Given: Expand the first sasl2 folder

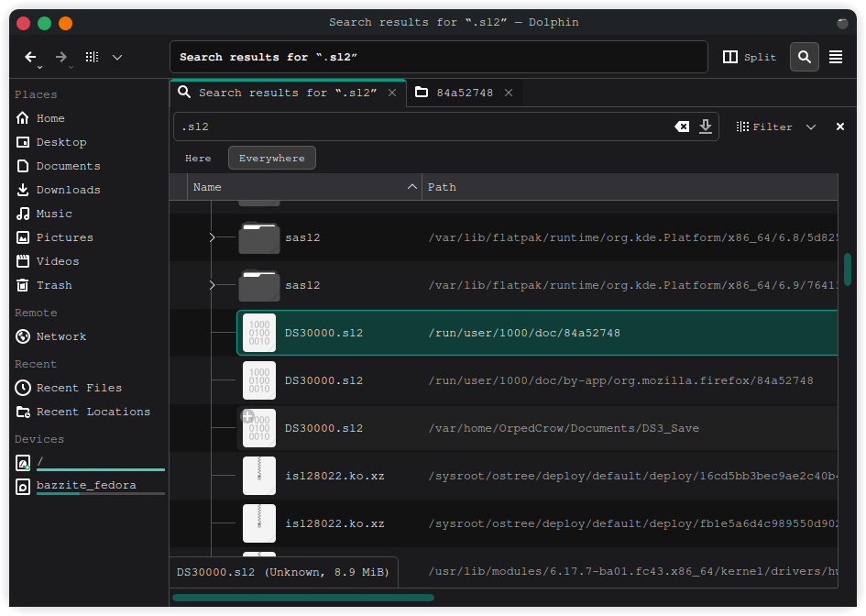Looking at the screenshot, I should tap(212, 237).
